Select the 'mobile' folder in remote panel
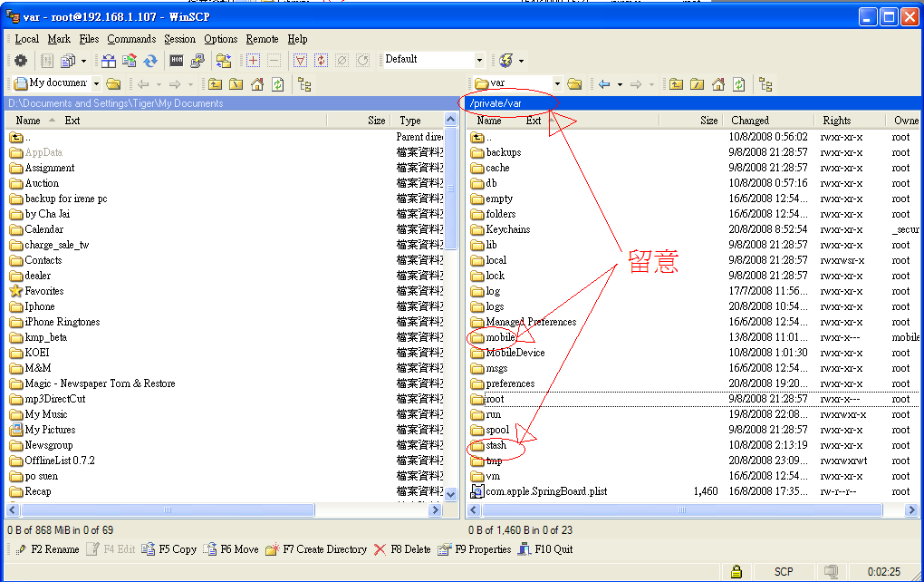The image size is (924, 582). 500,337
